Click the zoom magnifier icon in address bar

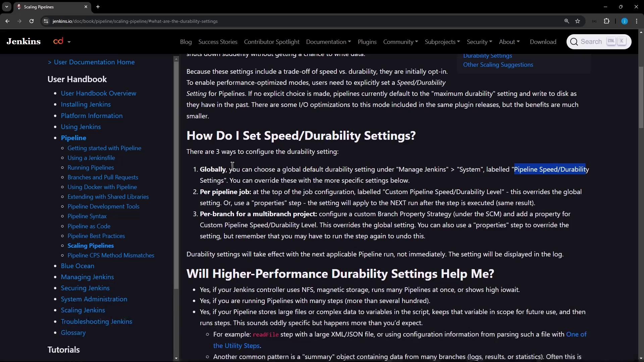pos(567,21)
